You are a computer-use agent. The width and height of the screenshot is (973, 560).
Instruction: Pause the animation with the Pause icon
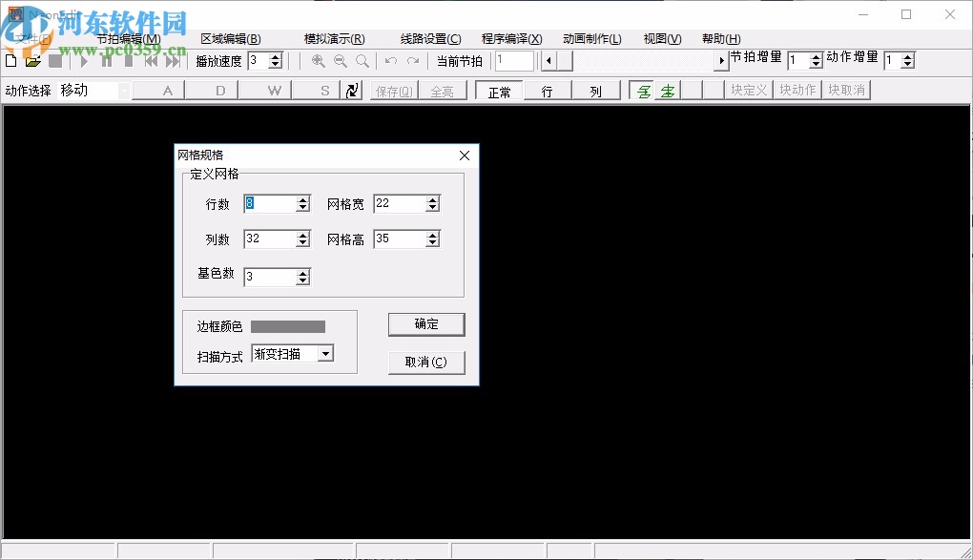tap(106, 60)
